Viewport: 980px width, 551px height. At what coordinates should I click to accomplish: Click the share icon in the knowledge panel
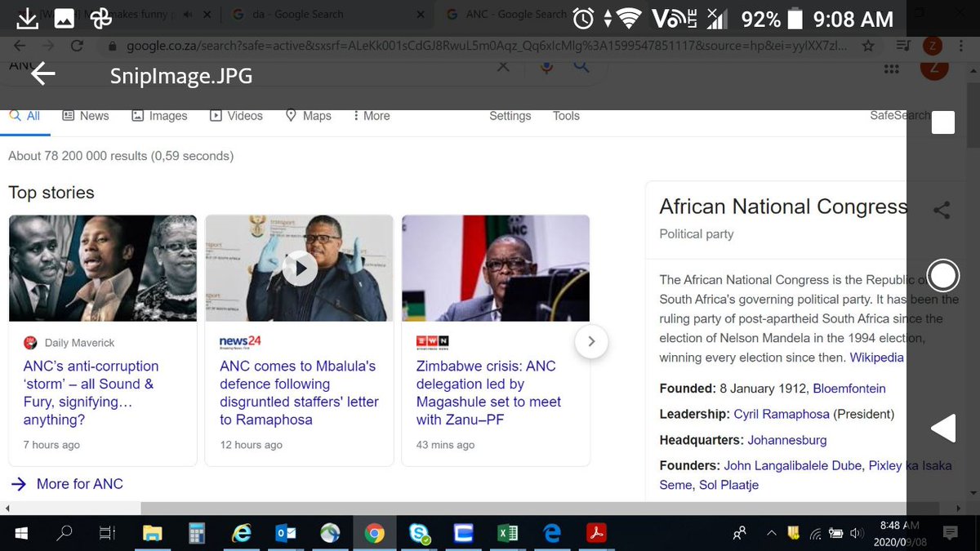click(942, 211)
